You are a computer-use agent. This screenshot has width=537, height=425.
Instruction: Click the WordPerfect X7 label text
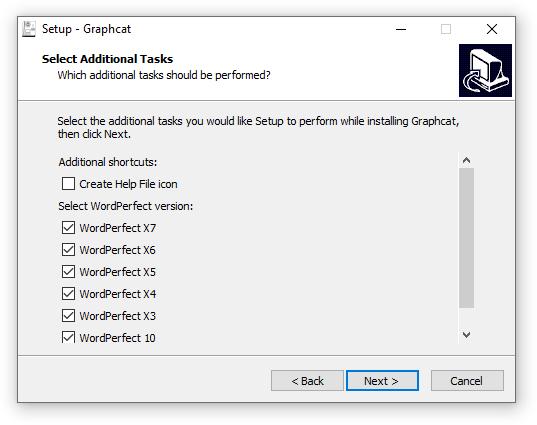[x=118, y=228]
